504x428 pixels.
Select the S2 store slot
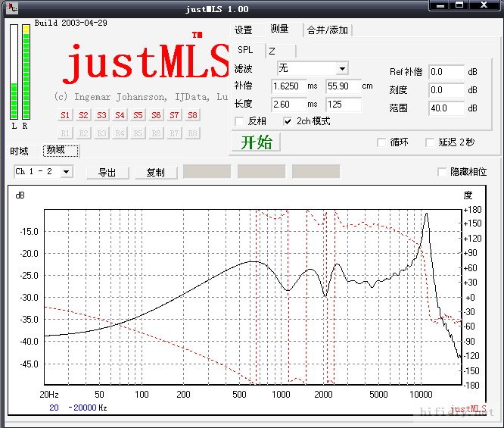[83, 115]
